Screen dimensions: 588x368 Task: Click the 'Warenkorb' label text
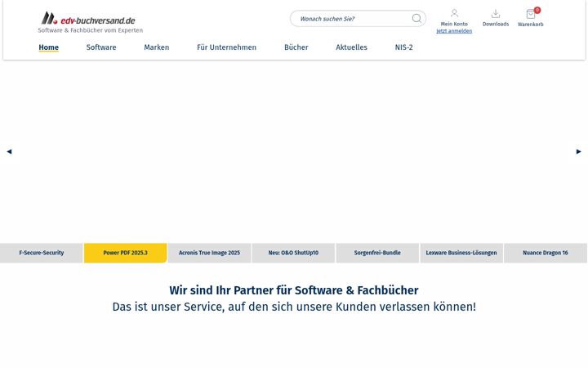[530, 24]
